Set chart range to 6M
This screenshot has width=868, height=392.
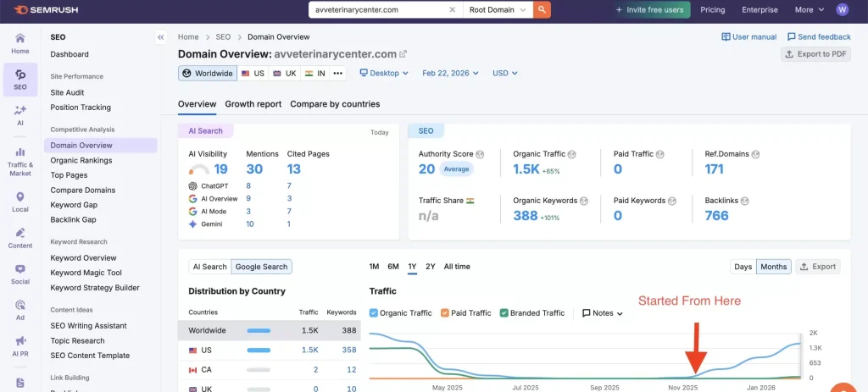pyautogui.click(x=393, y=267)
